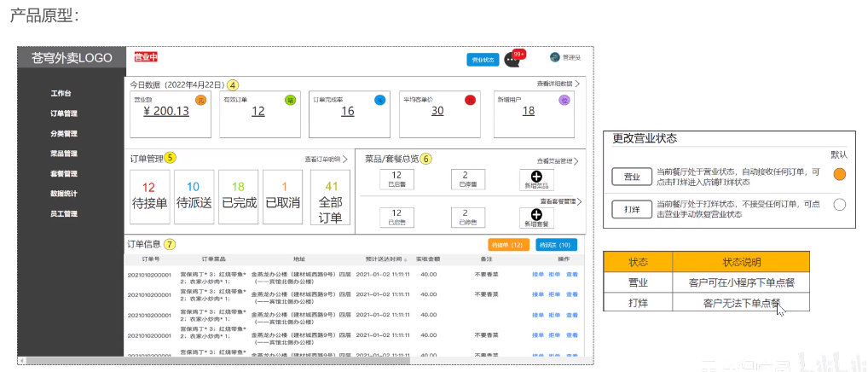The height and width of the screenshot is (372, 868).
Task: Click the 苍穹外卖LOGO header
Action: (x=72, y=57)
